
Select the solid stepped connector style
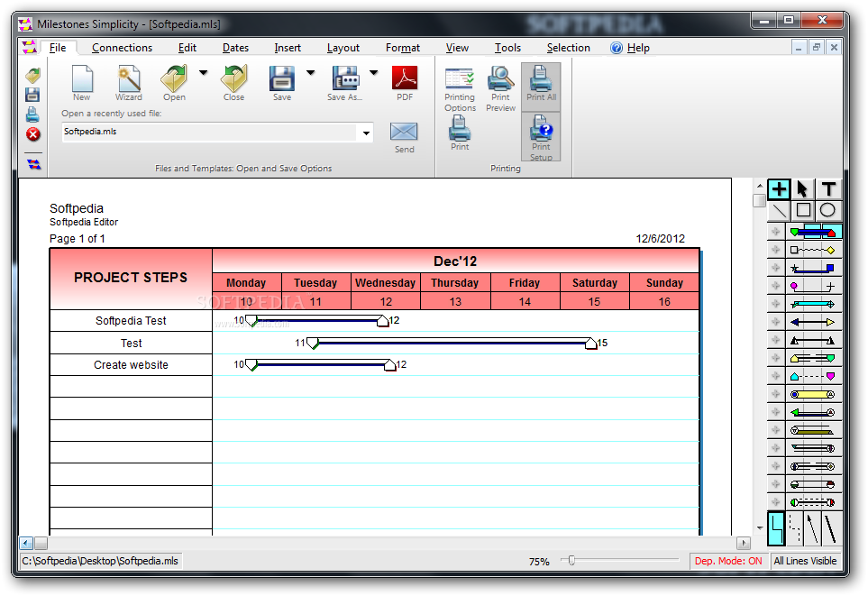coord(776,528)
